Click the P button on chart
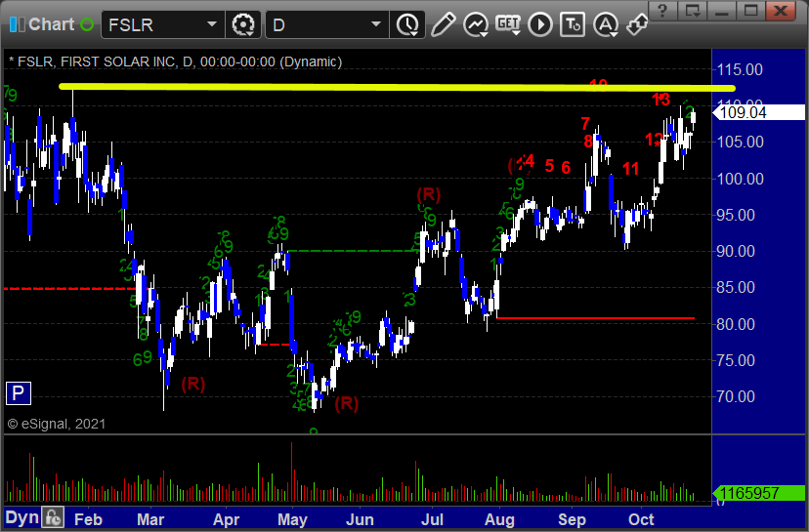This screenshot has height=532, width=809. 19,393
